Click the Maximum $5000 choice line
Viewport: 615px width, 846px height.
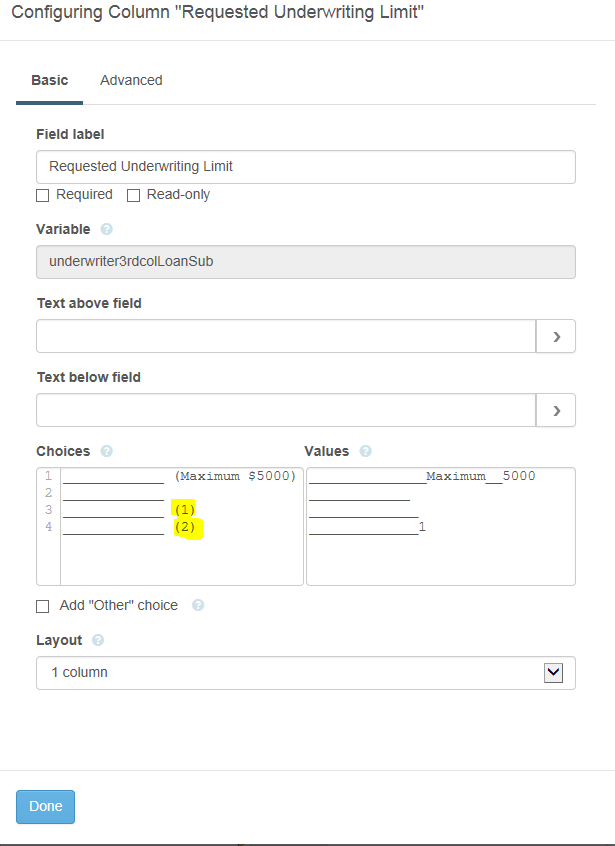pyautogui.click(x=180, y=476)
